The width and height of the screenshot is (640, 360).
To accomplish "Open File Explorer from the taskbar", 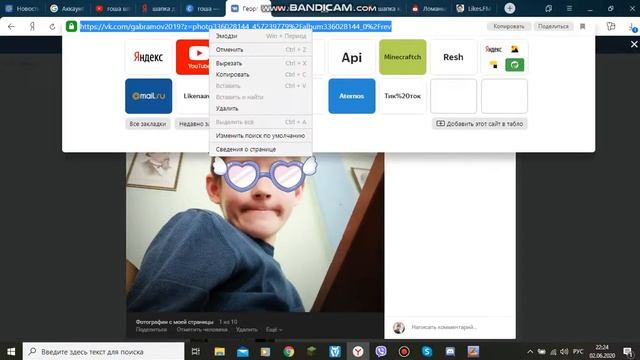I will tap(220, 351).
